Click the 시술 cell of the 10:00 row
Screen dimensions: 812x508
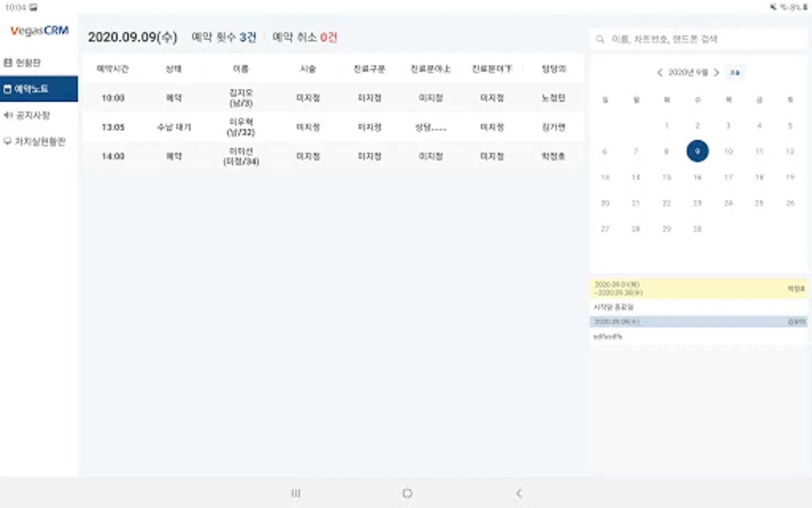pos(308,98)
